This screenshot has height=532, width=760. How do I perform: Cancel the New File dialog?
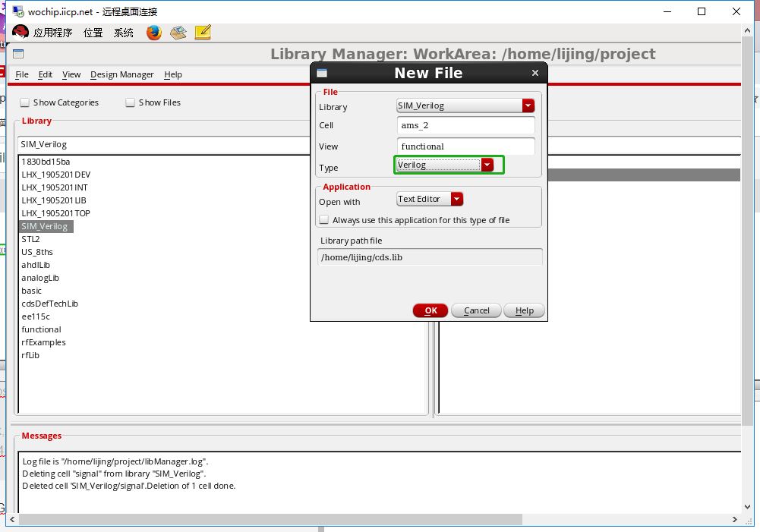tap(476, 310)
